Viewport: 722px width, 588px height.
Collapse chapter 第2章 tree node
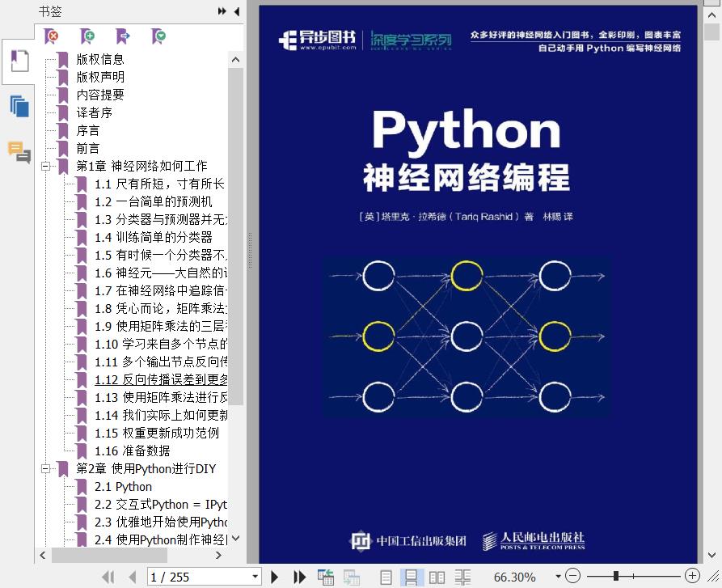[x=45, y=469]
